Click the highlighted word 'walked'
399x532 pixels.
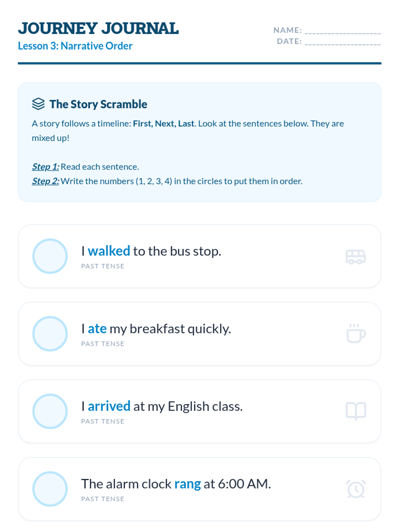(x=109, y=251)
